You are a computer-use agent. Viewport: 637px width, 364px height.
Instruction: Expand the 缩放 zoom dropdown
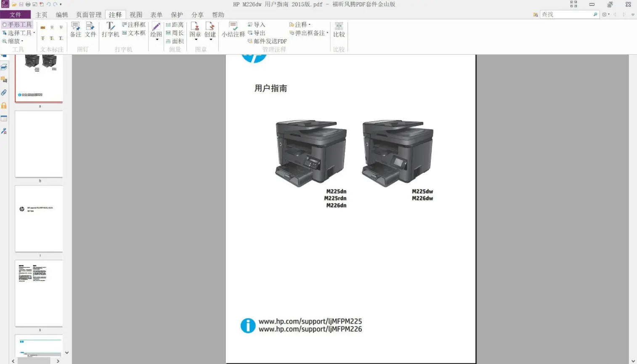click(x=22, y=41)
